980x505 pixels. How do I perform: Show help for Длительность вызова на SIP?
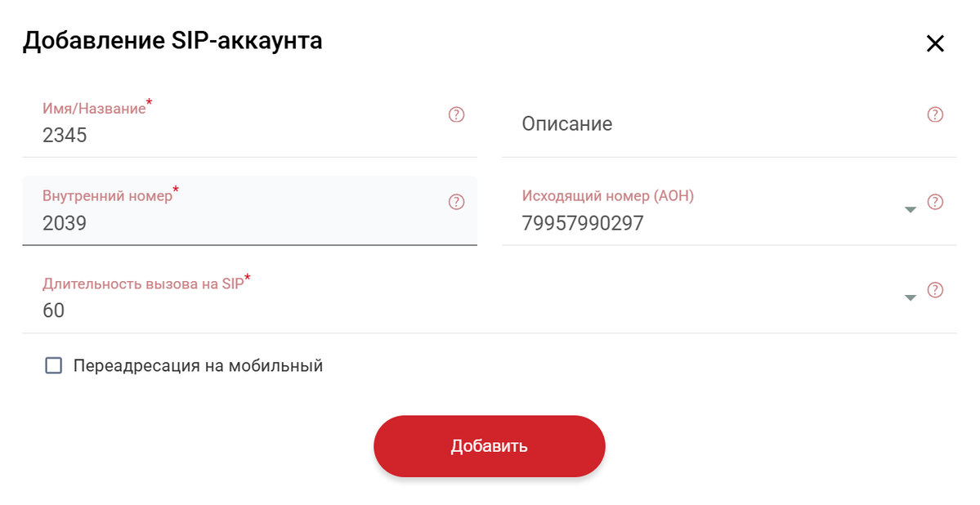click(x=935, y=290)
